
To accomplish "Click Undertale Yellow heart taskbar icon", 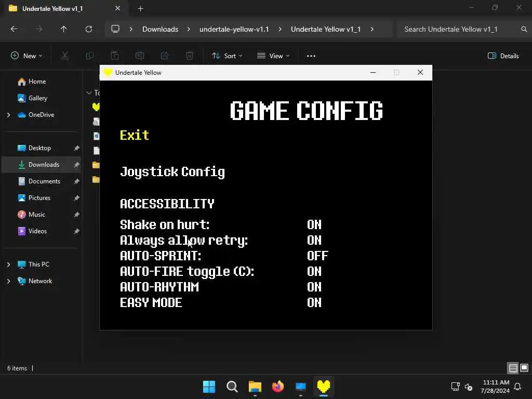I will pyautogui.click(x=323, y=387).
